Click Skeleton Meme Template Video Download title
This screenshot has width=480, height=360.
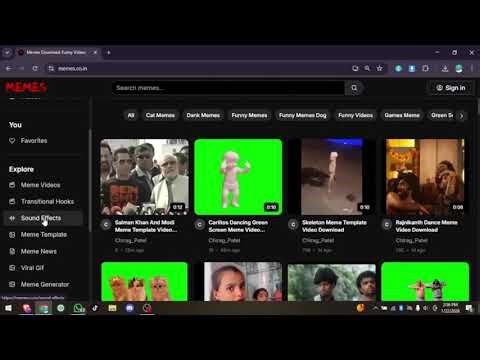click(x=334, y=226)
